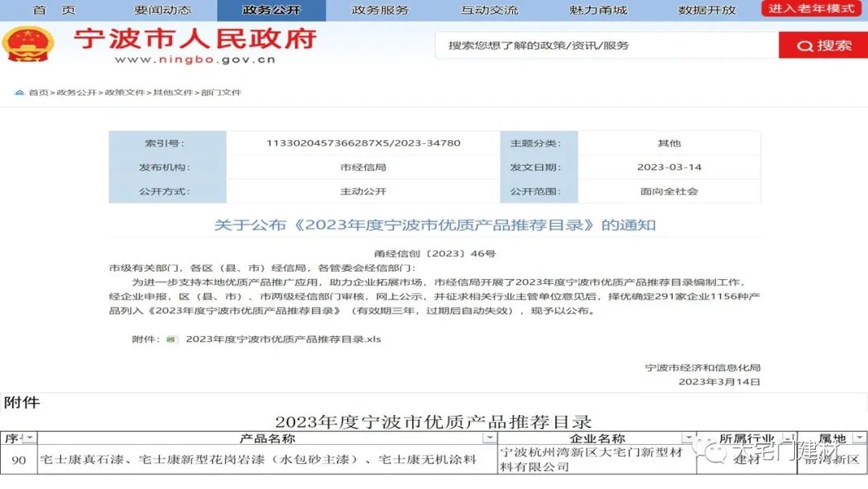Open the 要闻动态 navigation item
This screenshot has height=489, width=868.
tap(162, 10)
